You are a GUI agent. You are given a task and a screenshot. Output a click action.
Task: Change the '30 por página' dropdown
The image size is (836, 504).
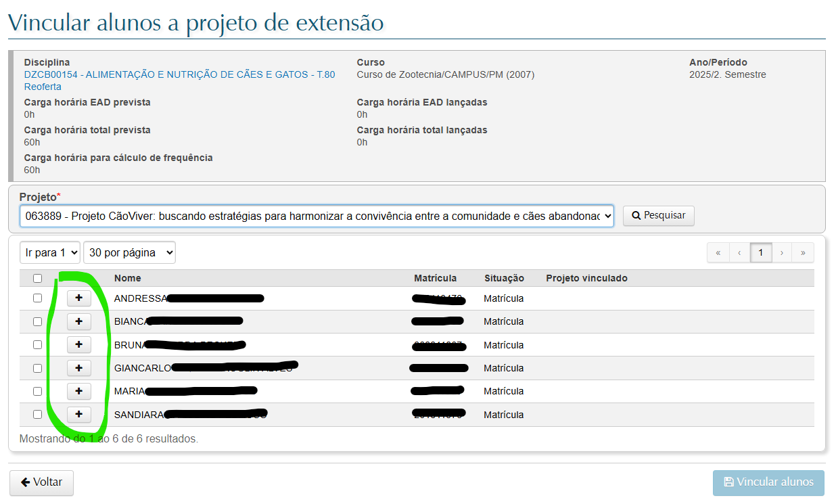click(x=130, y=252)
